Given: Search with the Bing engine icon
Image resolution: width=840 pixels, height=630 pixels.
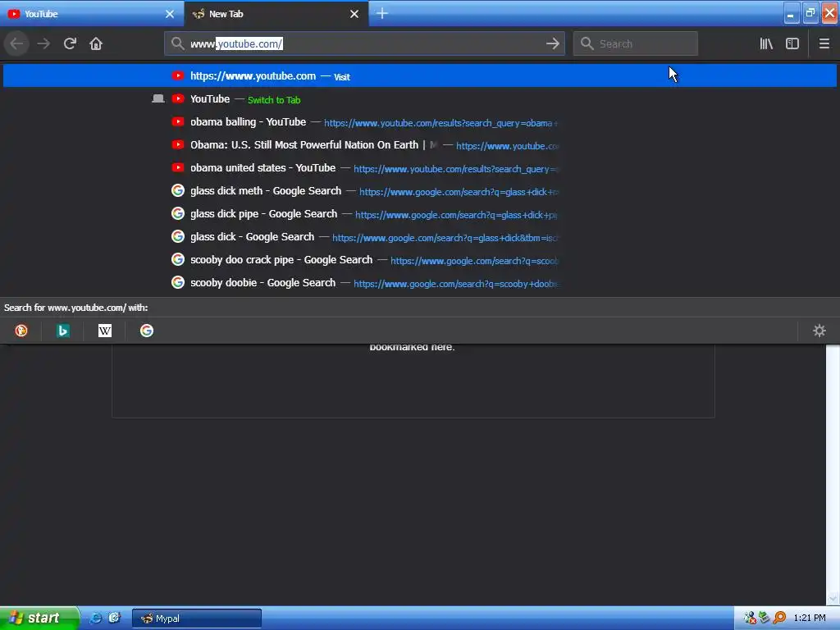Looking at the screenshot, I should tap(62, 331).
